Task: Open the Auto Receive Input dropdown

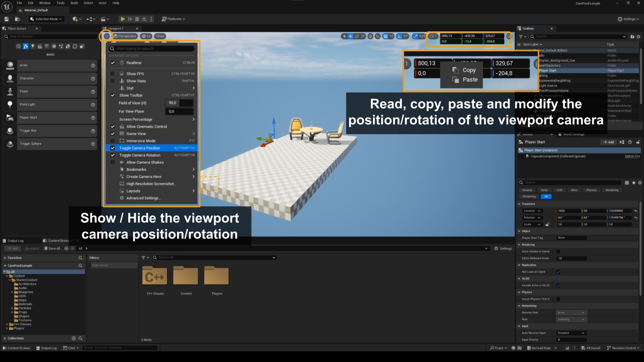Action: tap(572, 333)
